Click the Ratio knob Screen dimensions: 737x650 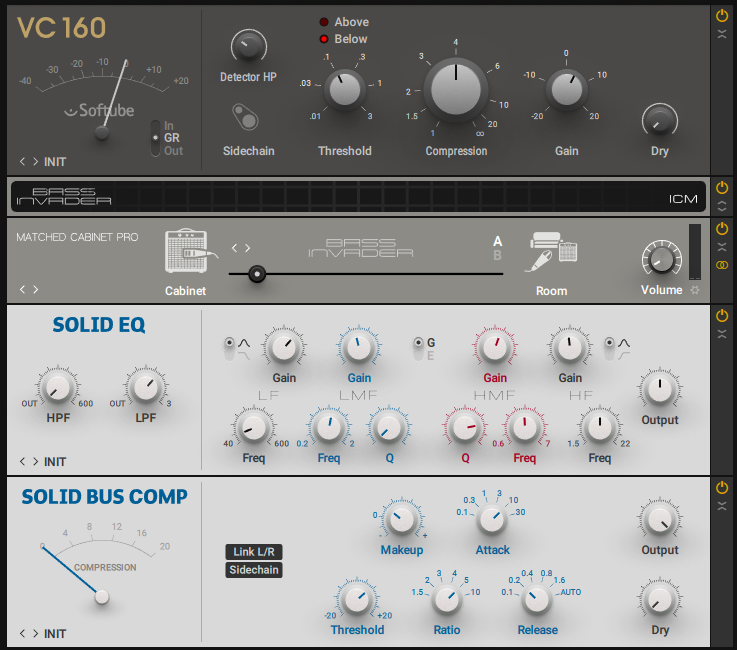tap(447, 600)
